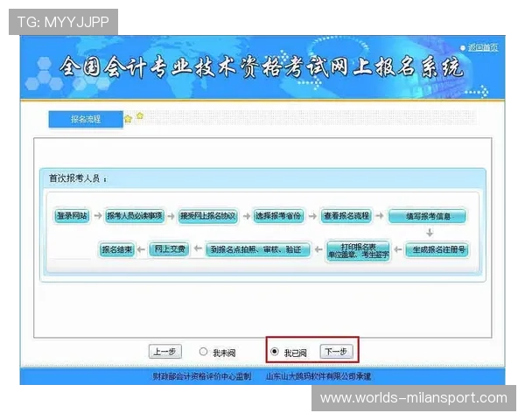Click the 下一步 button
The height and width of the screenshot is (420, 525).
(336, 352)
